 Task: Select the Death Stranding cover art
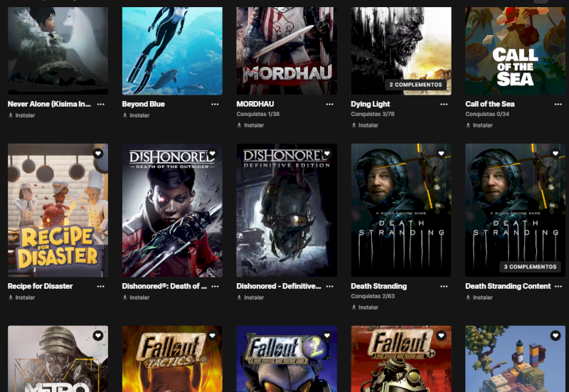point(401,211)
